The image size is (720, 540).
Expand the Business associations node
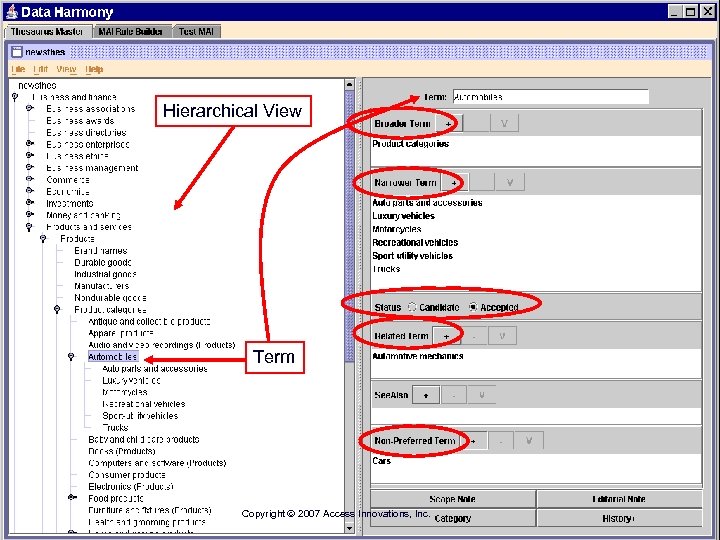pos(30,108)
